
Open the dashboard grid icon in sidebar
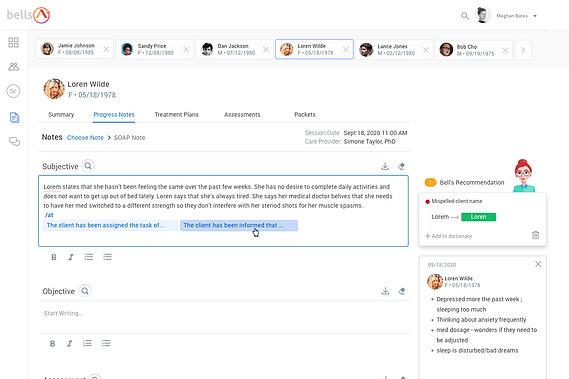point(13,42)
